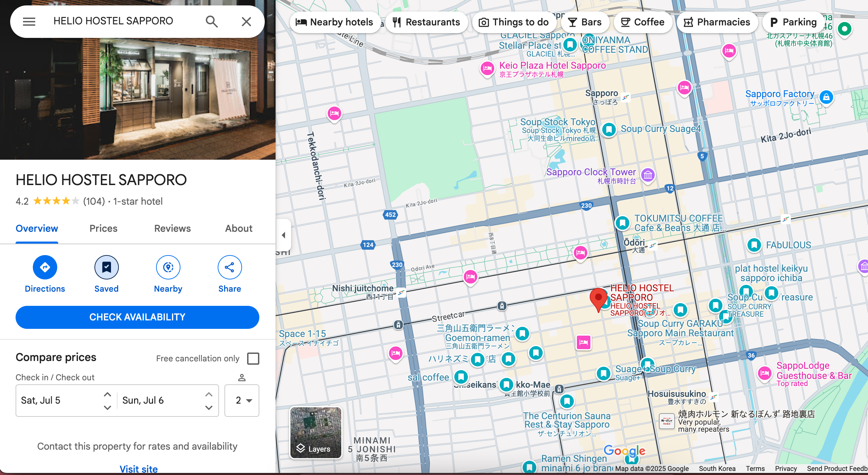
Task: Increase check-in date with up arrow
Action: (107, 394)
